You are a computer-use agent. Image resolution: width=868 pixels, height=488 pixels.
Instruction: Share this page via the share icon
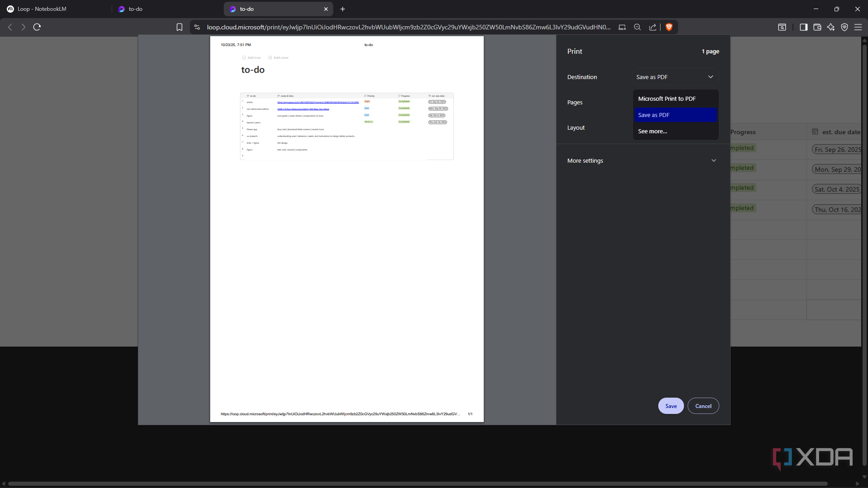[x=653, y=27]
